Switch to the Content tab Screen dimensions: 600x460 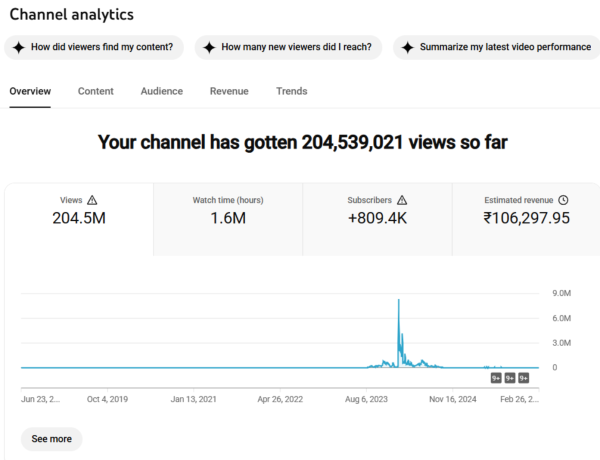96,91
